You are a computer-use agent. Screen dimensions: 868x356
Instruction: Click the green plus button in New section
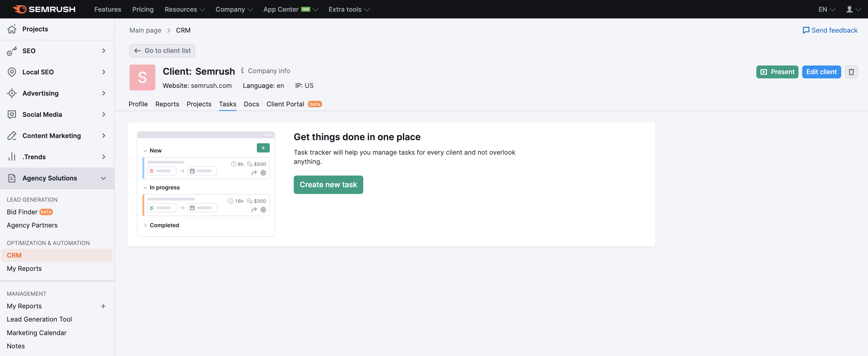point(263,148)
